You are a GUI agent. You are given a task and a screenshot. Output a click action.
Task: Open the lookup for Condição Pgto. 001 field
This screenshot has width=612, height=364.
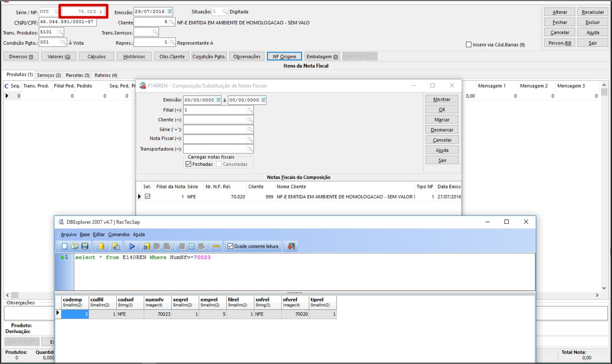63,43
